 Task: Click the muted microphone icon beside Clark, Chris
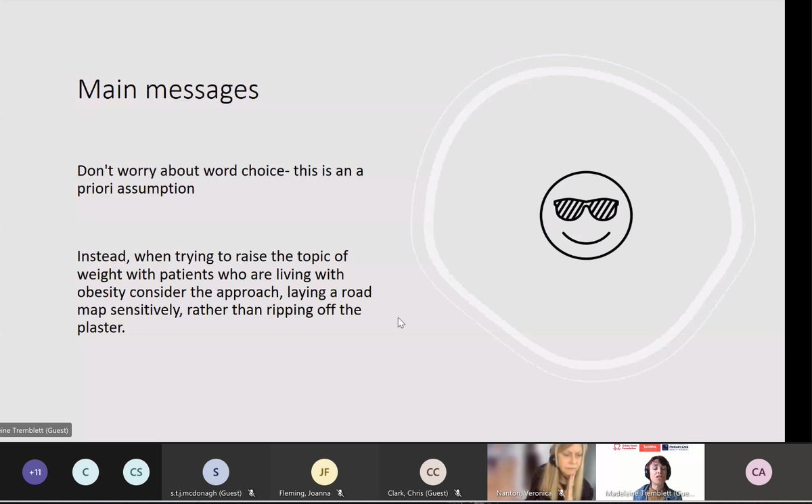[457, 494]
